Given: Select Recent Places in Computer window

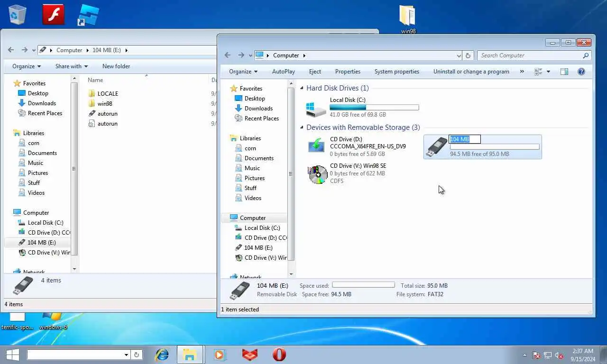Looking at the screenshot, I should [x=261, y=118].
